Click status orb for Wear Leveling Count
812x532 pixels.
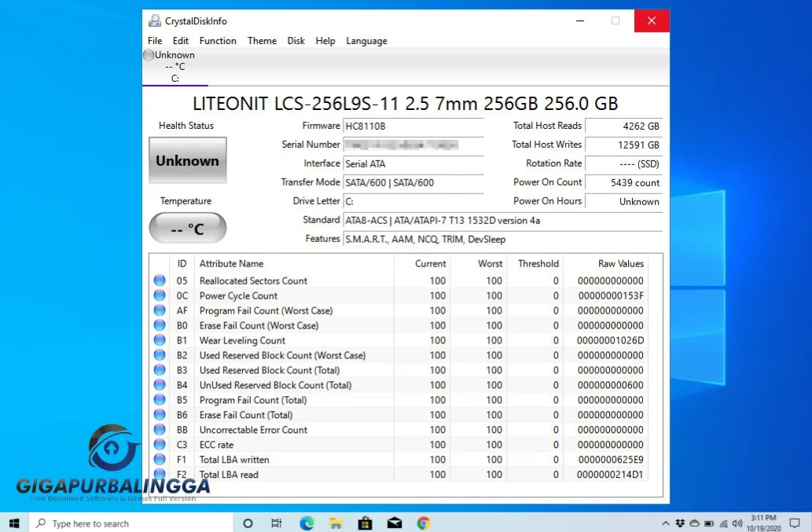point(160,340)
